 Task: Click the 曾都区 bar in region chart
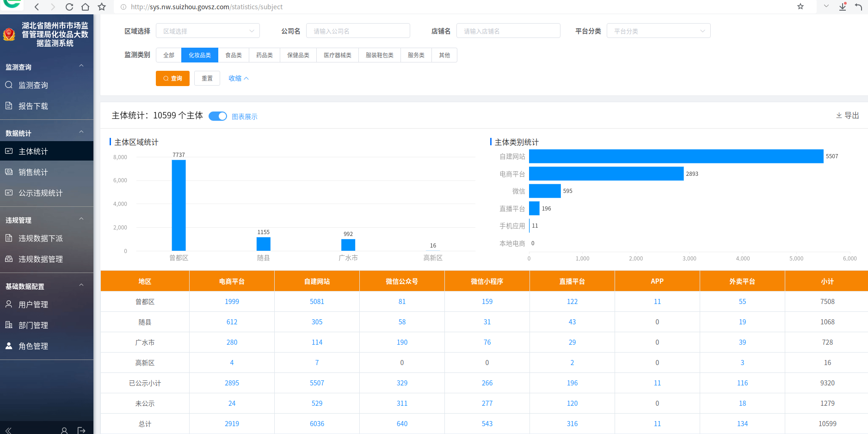pos(179,205)
